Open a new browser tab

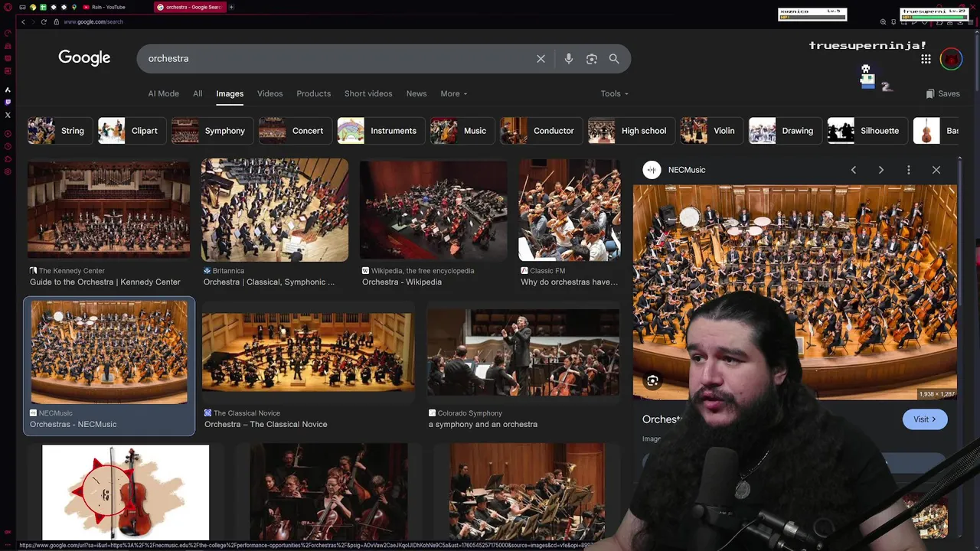point(231,7)
